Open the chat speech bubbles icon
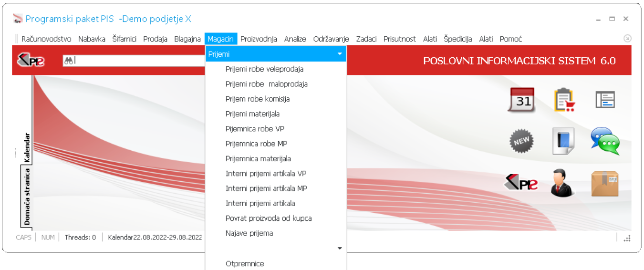 605,141
